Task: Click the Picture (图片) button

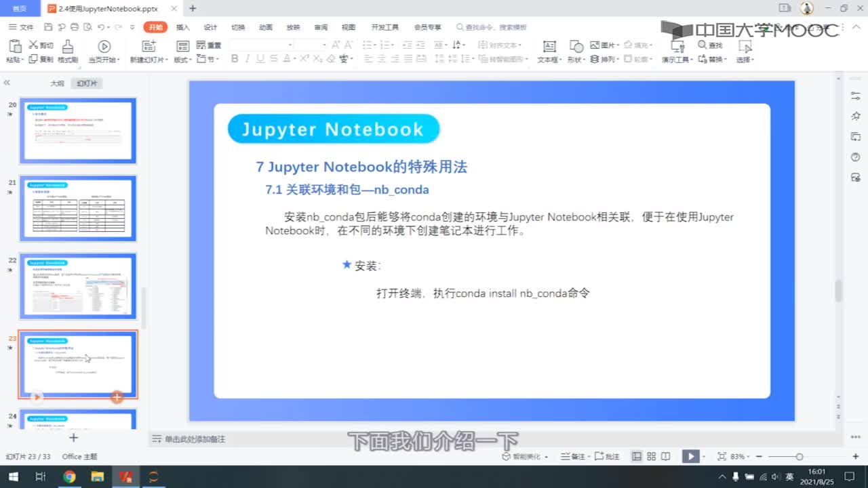Action: pos(604,45)
